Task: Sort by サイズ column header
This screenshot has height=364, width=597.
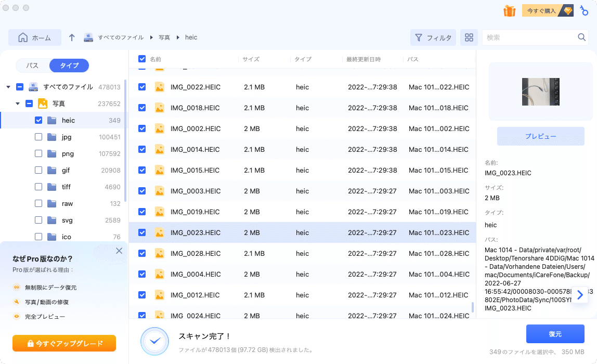Action: coord(251,59)
